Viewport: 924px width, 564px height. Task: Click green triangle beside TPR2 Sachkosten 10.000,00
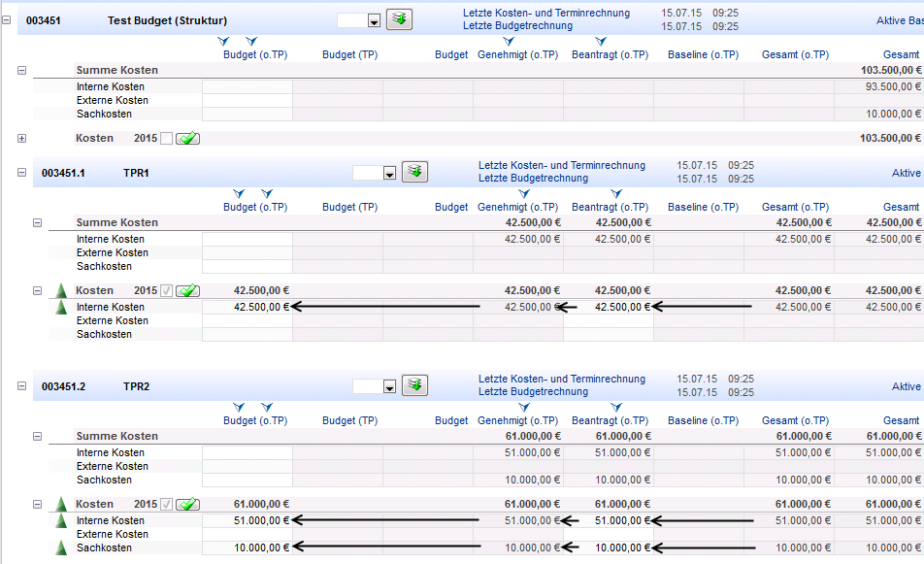tap(61, 547)
